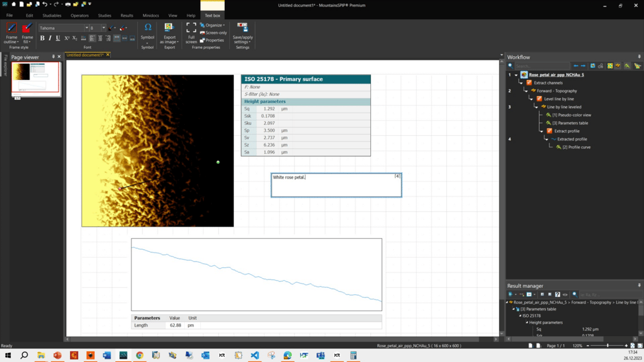Pin the Result manager panel
The width and height of the screenshot is (644, 362).
(639, 285)
